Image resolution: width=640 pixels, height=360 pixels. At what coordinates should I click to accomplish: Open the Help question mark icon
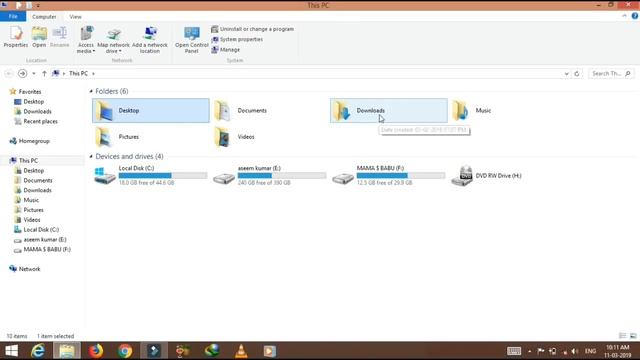point(635,16)
